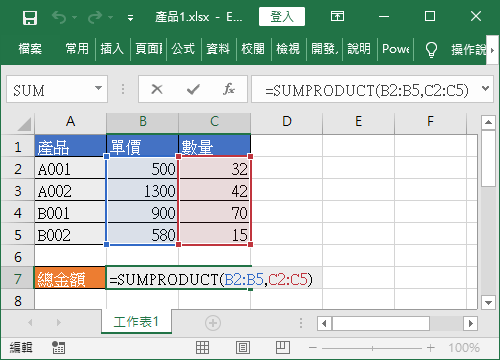Click the 產品 header cell
This screenshot has width=500, height=360.
70,146
